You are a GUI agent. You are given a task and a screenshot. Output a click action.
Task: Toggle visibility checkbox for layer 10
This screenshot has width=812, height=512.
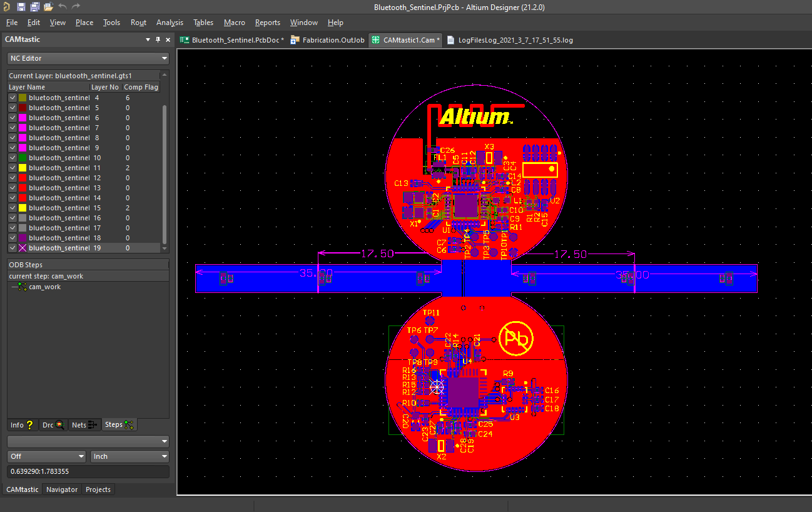tap(13, 158)
